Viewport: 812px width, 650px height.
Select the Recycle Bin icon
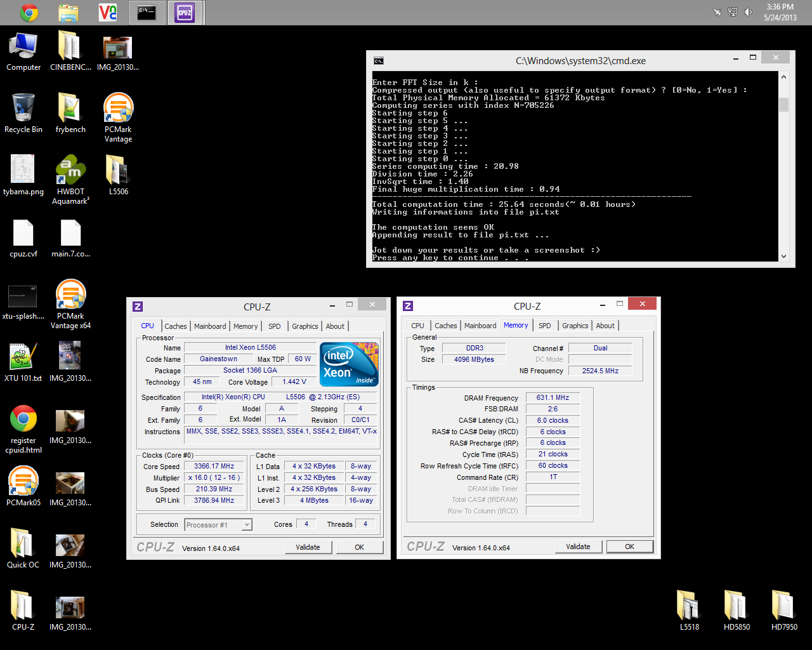pyautogui.click(x=23, y=114)
